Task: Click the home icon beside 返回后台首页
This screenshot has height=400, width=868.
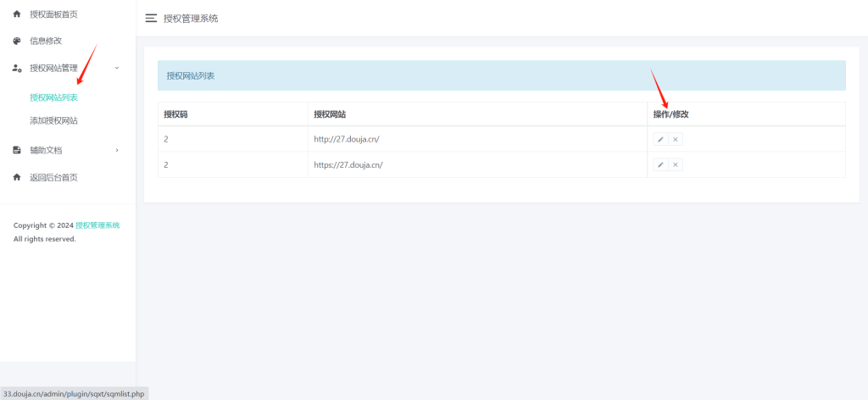Action: click(x=17, y=177)
